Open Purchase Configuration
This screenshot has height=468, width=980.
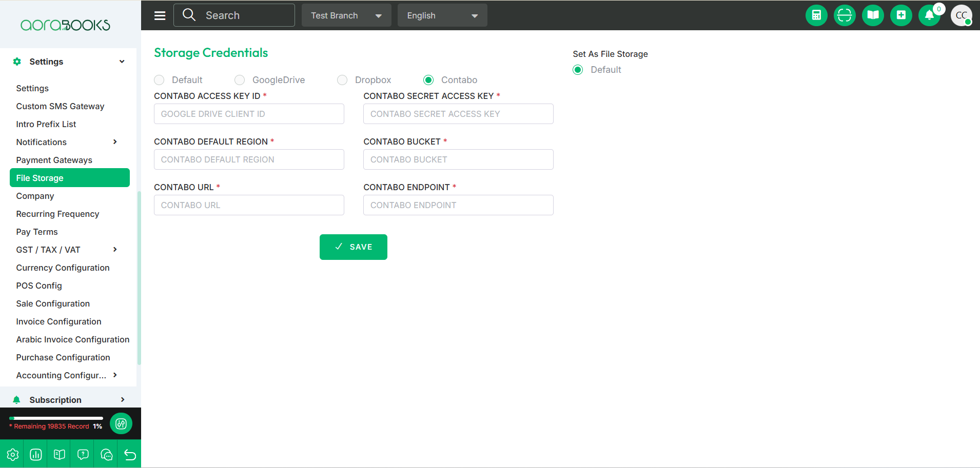click(x=63, y=357)
